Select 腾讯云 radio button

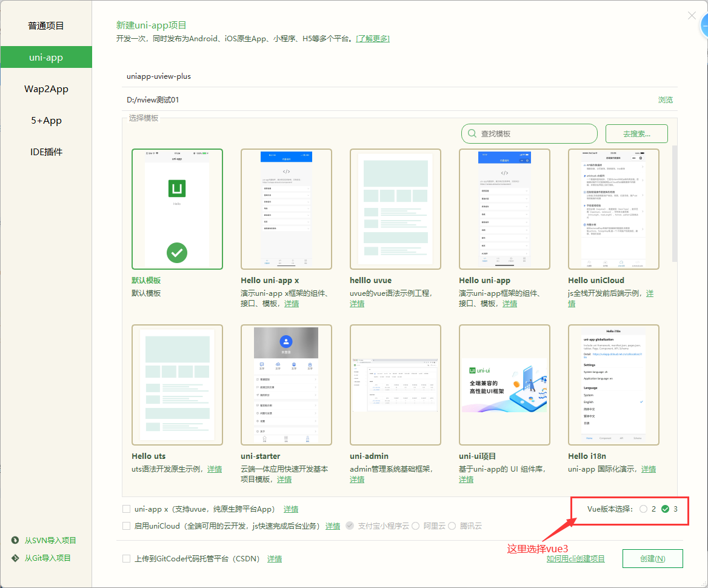452,526
